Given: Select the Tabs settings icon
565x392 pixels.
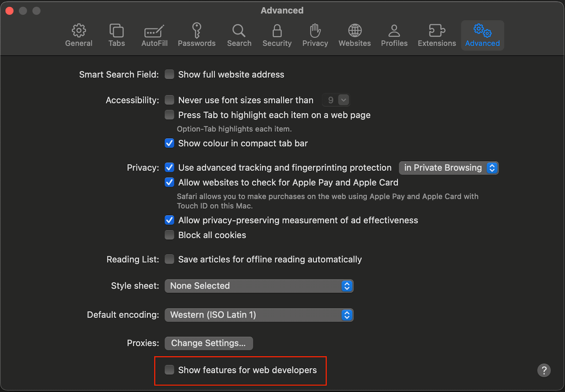Looking at the screenshot, I should pyautogui.click(x=117, y=34).
